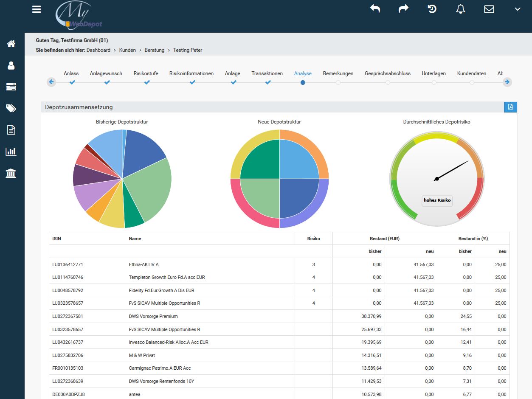Image resolution: width=532 pixels, height=399 pixels.
Task: Click the redo arrow icon
Action: click(403, 9)
